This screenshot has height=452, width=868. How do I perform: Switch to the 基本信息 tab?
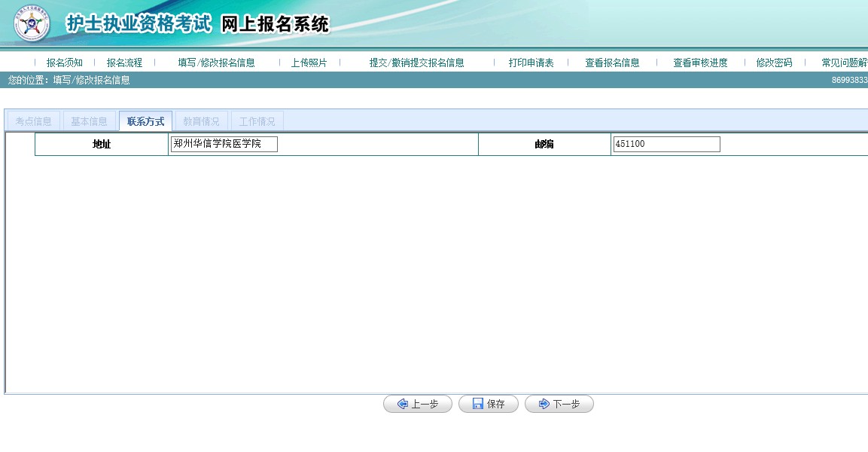coord(89,121)
